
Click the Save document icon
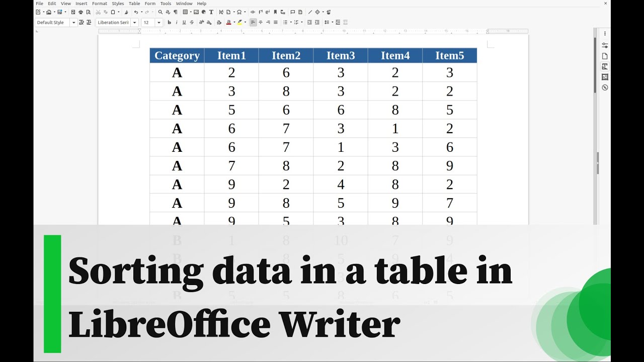pyautogui.click(x=59, y=12)
